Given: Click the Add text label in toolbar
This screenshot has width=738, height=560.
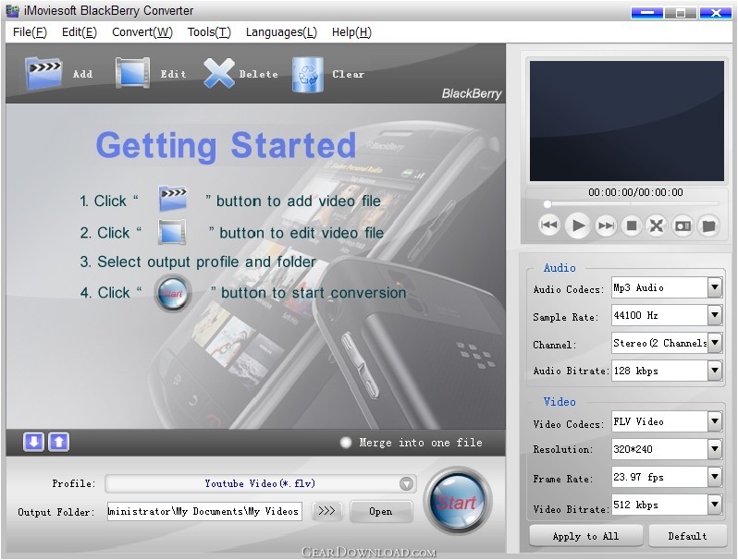Looking at the screenshot, I should [83, 74].
